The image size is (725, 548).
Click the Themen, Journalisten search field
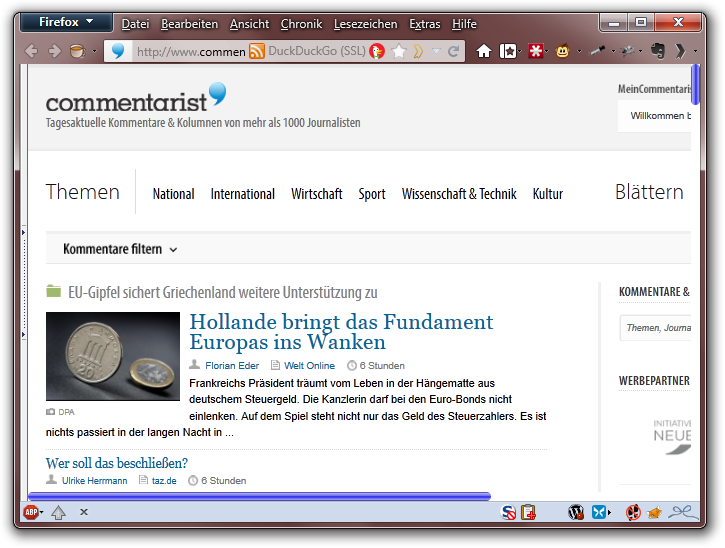pyautogui.click(x=656, y=327)
